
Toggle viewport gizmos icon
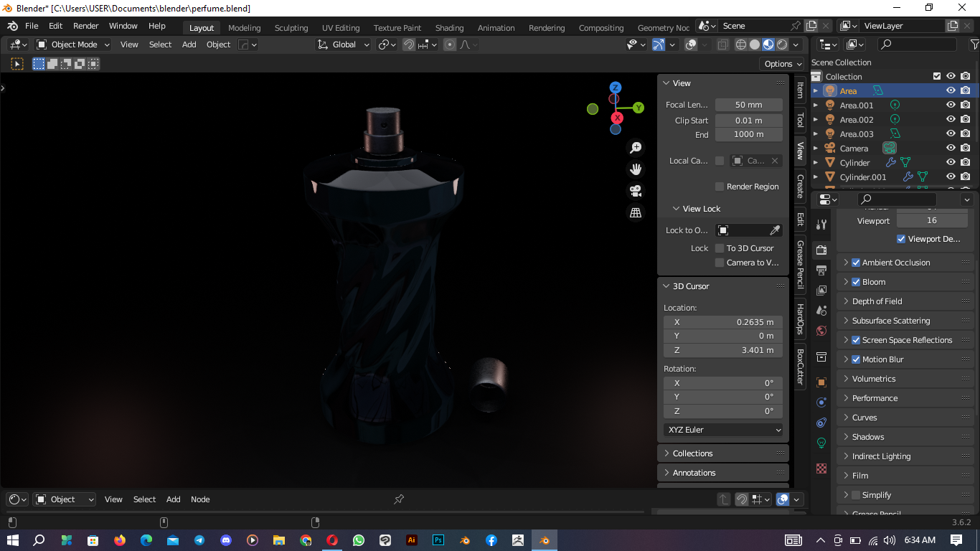coord(659,44)
